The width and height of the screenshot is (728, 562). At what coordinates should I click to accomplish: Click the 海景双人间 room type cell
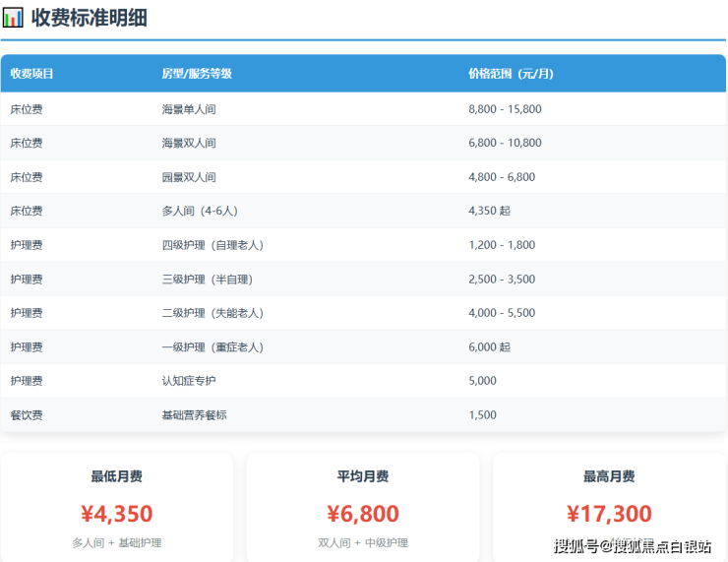(188, 143)
